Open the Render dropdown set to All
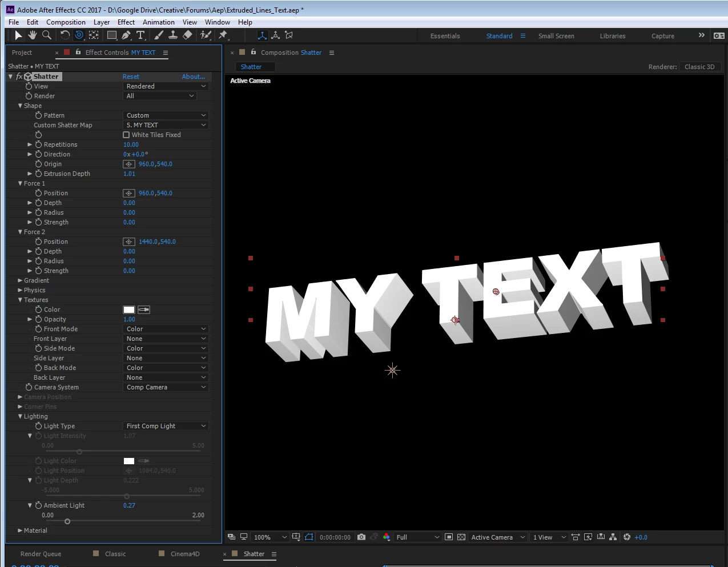 160,96
